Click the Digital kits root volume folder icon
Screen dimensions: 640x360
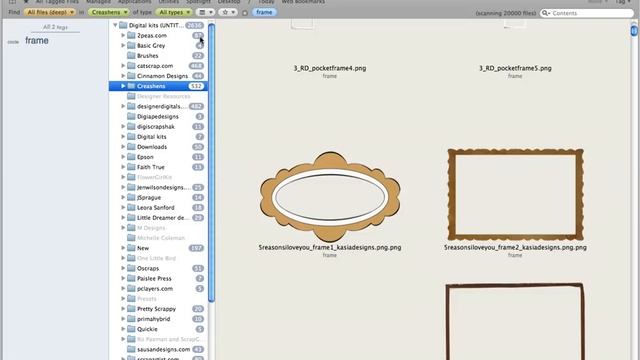123,25
